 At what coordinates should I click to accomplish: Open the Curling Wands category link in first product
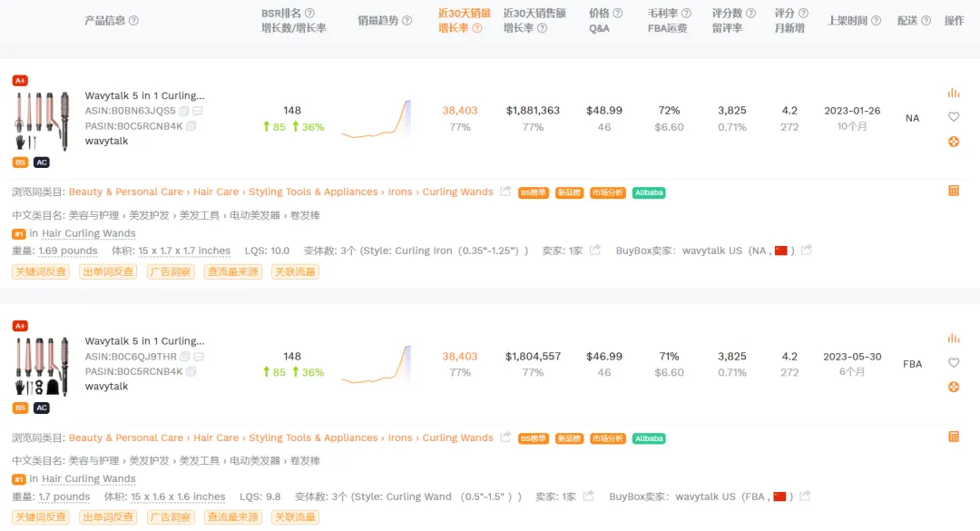click(457, 192)
